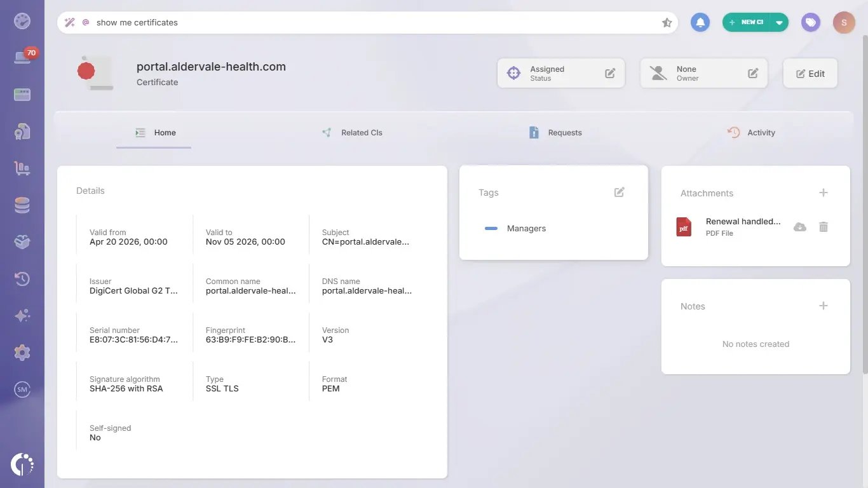Image resolution: width=868 pixels, height=488 pixels.
Task: Switch to the Related CIs tab
Action: pyautogui.click(x=352, y=133)
